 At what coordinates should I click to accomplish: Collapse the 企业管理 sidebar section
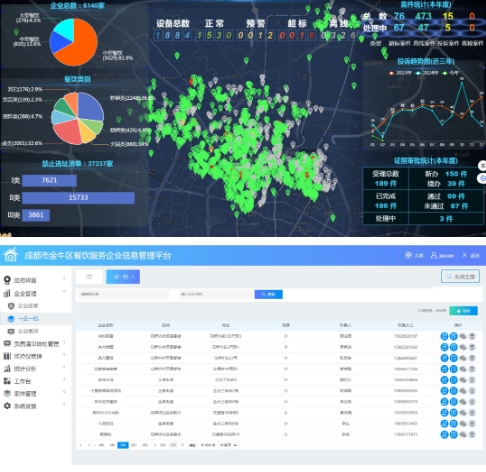click(35, 293)
